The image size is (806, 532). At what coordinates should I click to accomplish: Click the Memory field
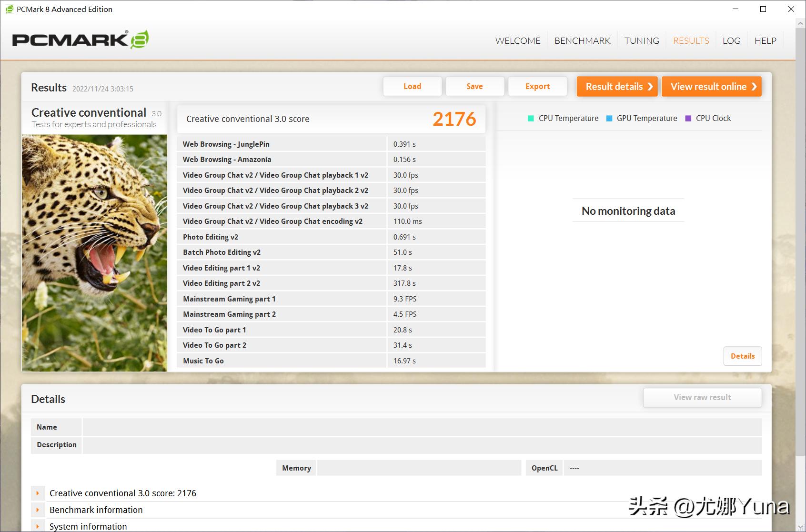[x=419, y=468]
